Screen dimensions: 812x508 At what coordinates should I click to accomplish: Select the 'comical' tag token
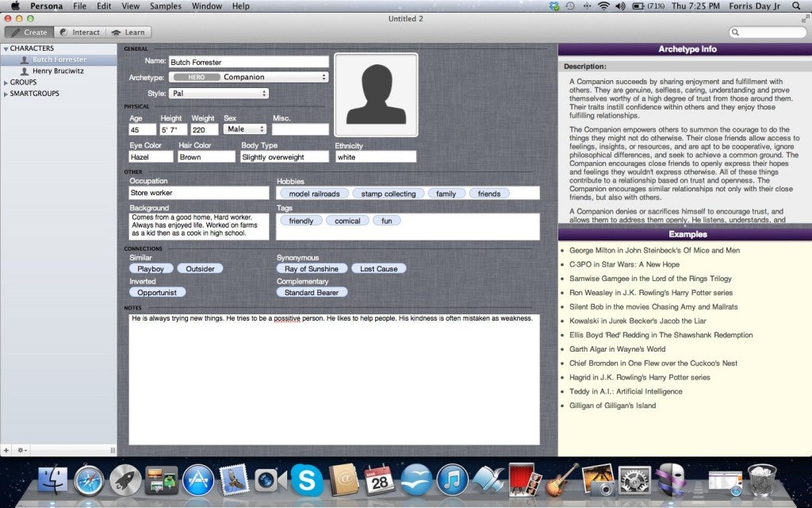click(347, 221)
